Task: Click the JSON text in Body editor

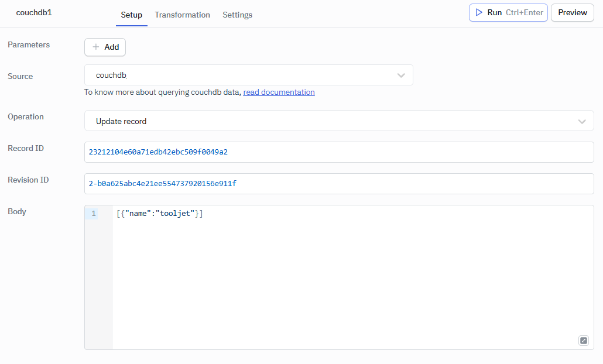Action: [x=159, y=214]
